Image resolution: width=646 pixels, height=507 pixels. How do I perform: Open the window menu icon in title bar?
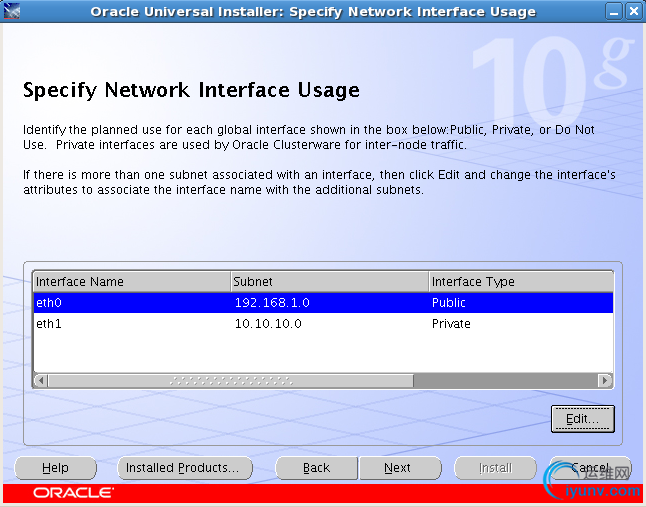tap(12, 12)
